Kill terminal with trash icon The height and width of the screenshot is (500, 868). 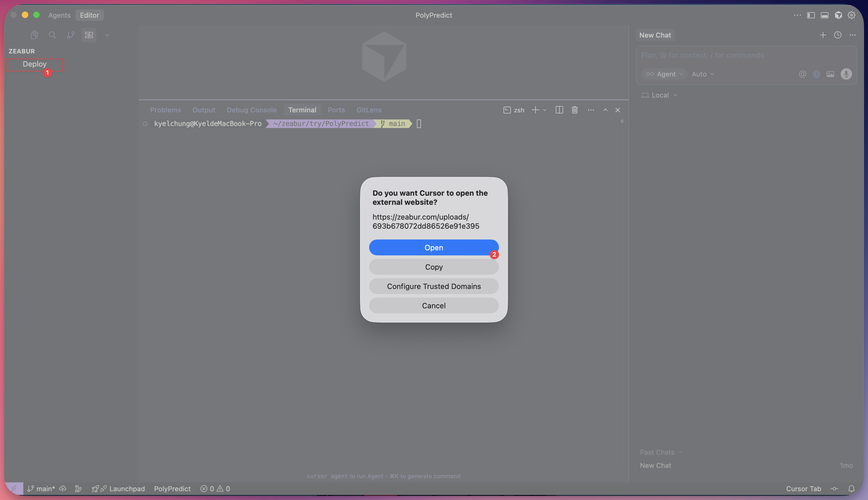(574, 110)
